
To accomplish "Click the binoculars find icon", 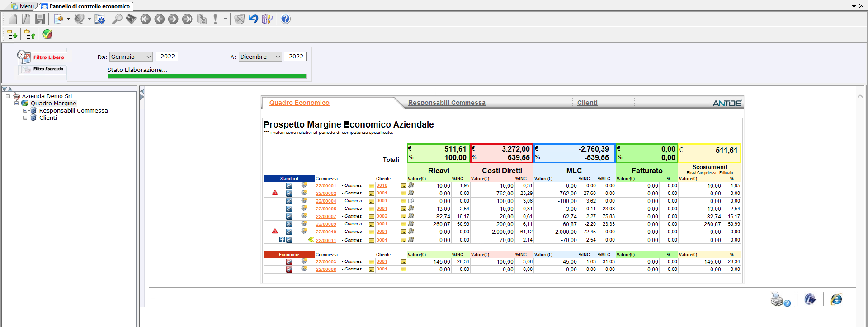I will pos(131,19).
